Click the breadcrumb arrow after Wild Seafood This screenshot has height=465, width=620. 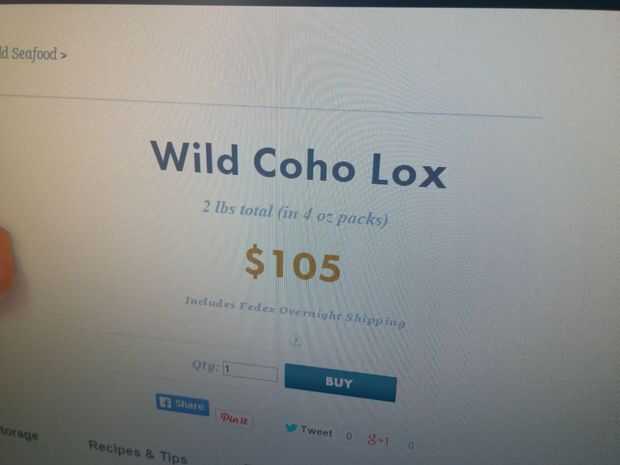(63, 56)
